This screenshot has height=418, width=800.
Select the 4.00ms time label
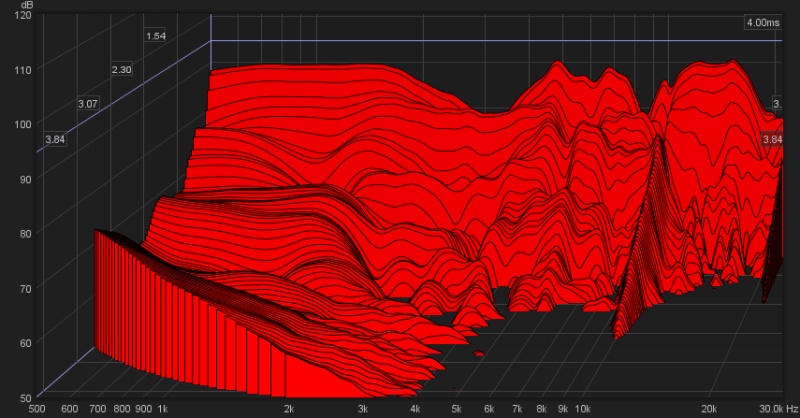pyautogui.click(x=763, y=22)
